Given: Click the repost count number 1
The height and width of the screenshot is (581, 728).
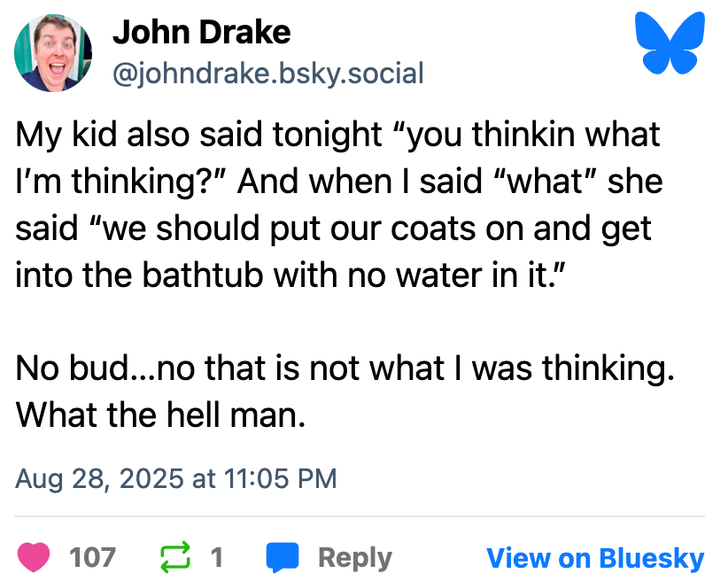Looking at the screenshot, I should (215, 557).
